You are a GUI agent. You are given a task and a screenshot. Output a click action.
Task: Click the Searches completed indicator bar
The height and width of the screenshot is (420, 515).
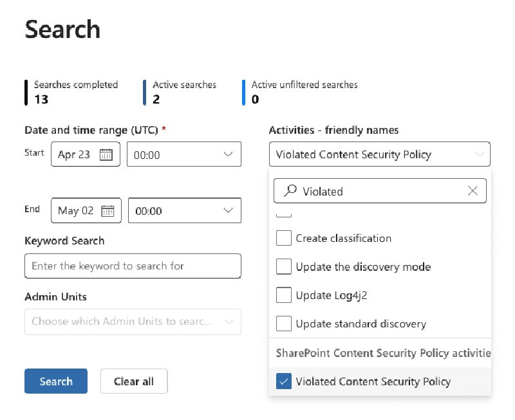[x=26, y=91]
